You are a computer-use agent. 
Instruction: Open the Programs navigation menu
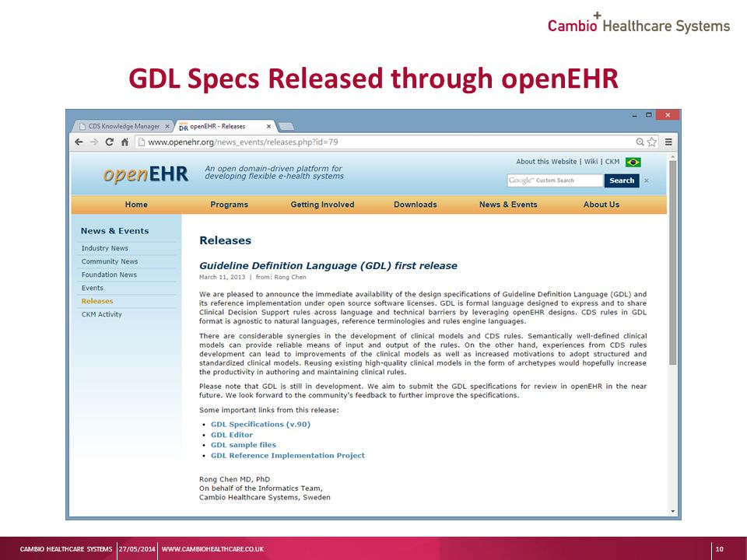229,205
